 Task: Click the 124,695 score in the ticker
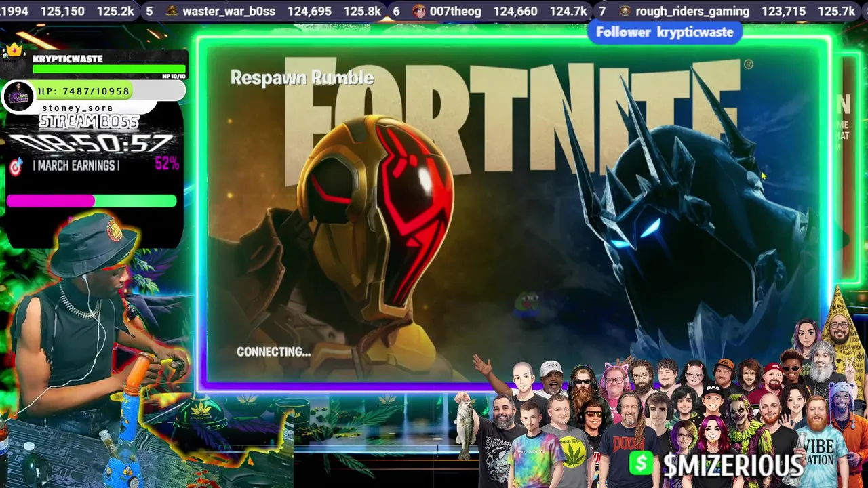(309, 11)
